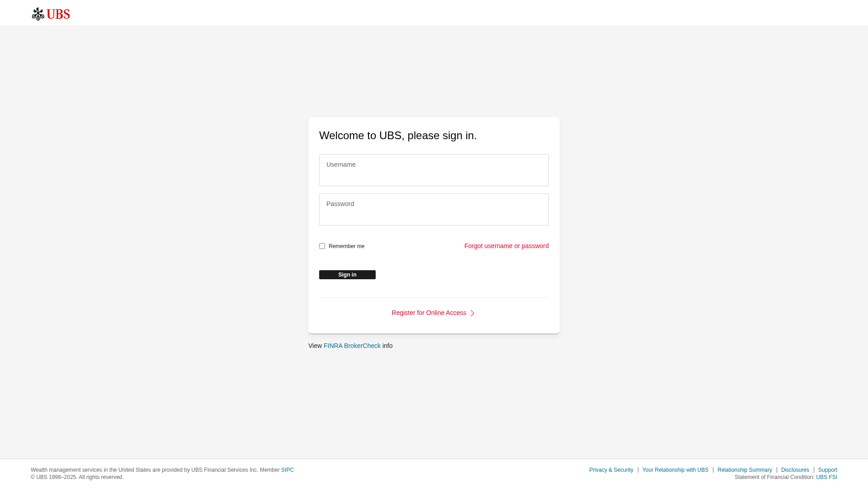
Task: Focus the Password field
Action: (x=434, y=209)
